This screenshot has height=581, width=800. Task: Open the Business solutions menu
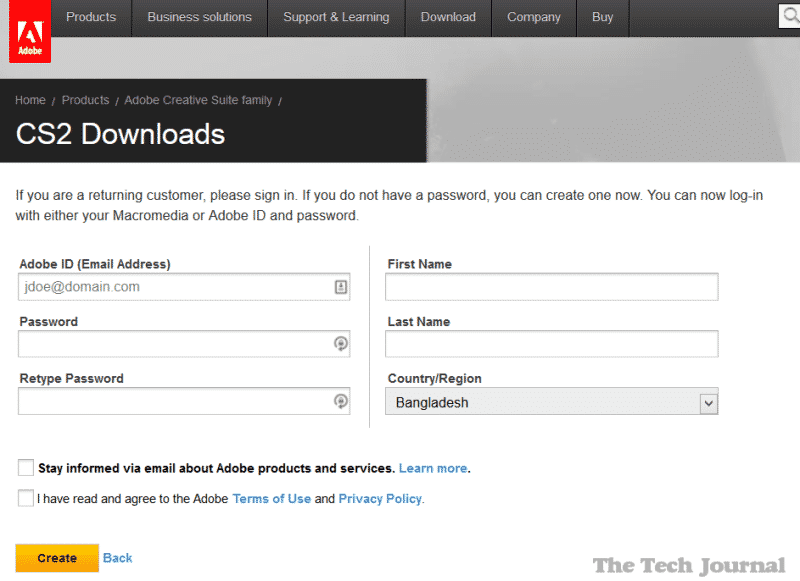point(199,17)
